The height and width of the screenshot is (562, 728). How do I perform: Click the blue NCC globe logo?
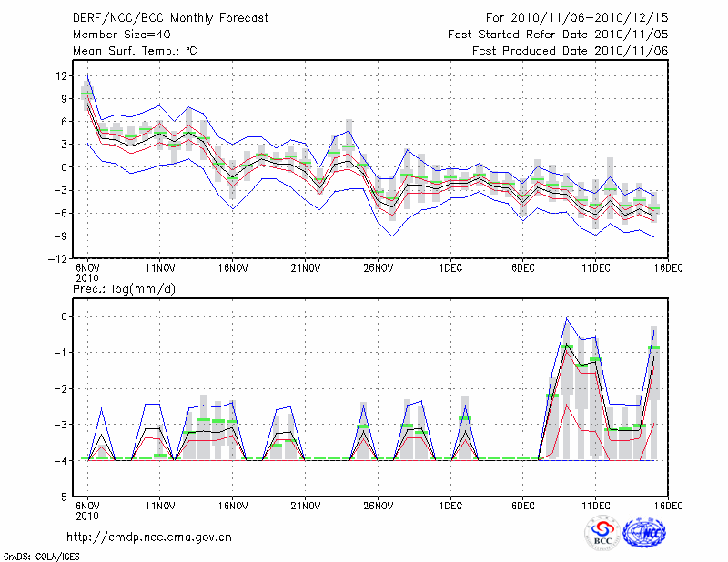[x=646, y=534]
